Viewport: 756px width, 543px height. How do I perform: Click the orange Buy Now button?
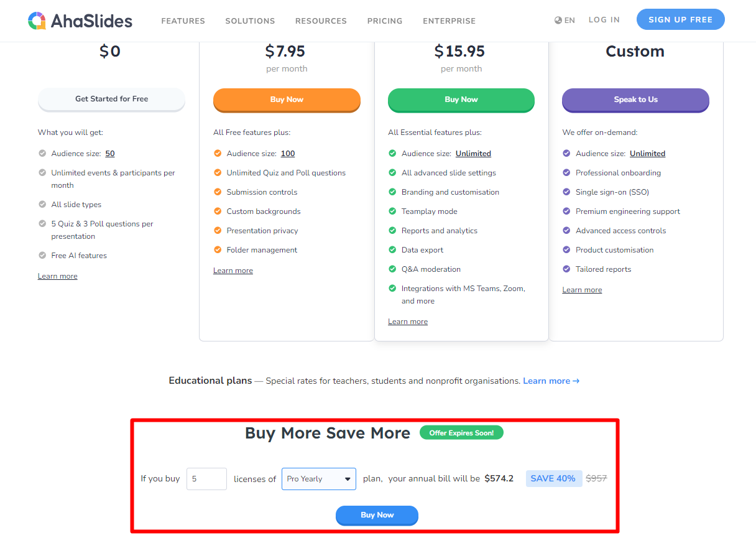point(287,100)
